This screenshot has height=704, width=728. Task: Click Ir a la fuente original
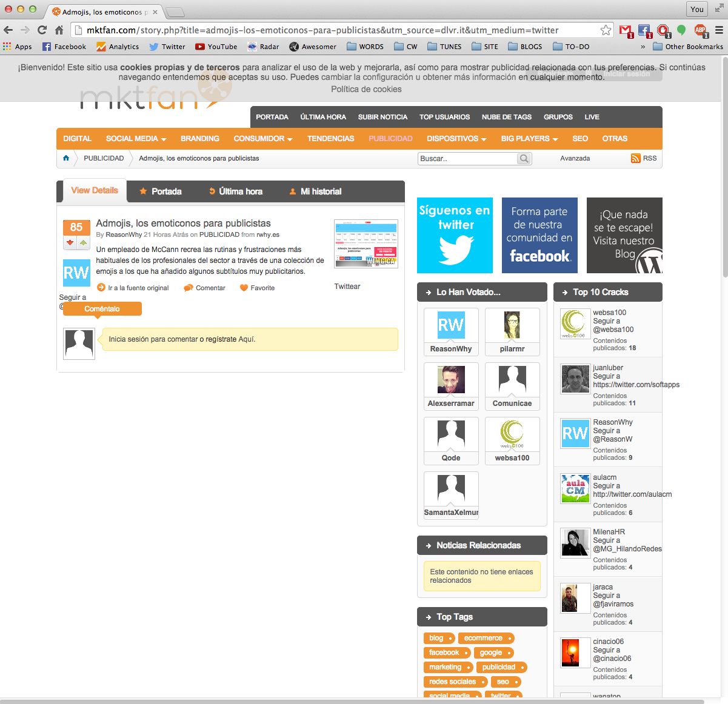pyautogui.click(x=133, y=288)
